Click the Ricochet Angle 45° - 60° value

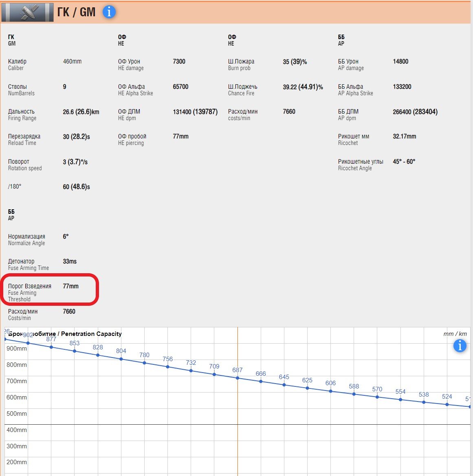point(404,162)
